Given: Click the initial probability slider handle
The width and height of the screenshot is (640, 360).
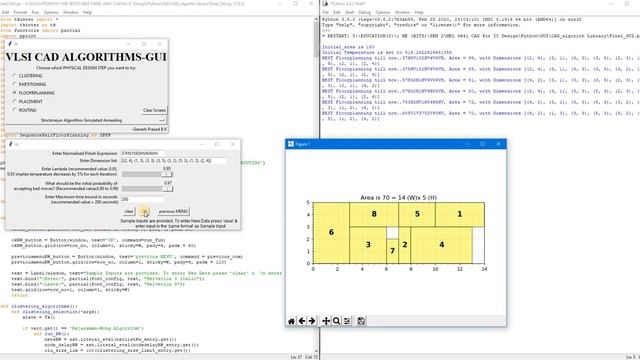Looking at the screenshot, I should click(168, 189).
